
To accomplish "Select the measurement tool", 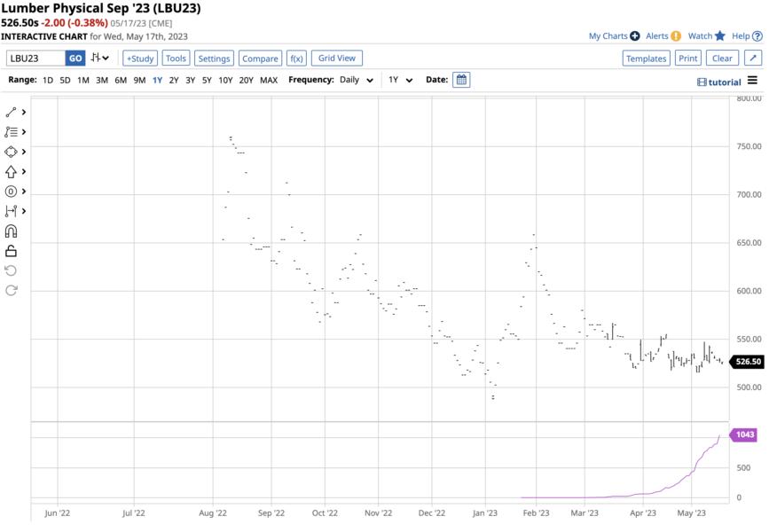I will pos(11,211).
